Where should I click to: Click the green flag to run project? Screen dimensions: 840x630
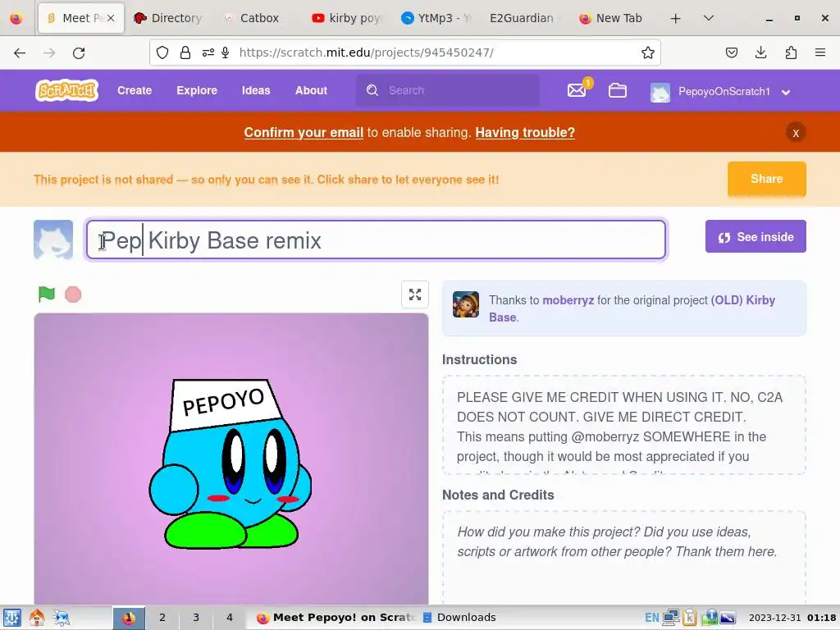[47, 294]
